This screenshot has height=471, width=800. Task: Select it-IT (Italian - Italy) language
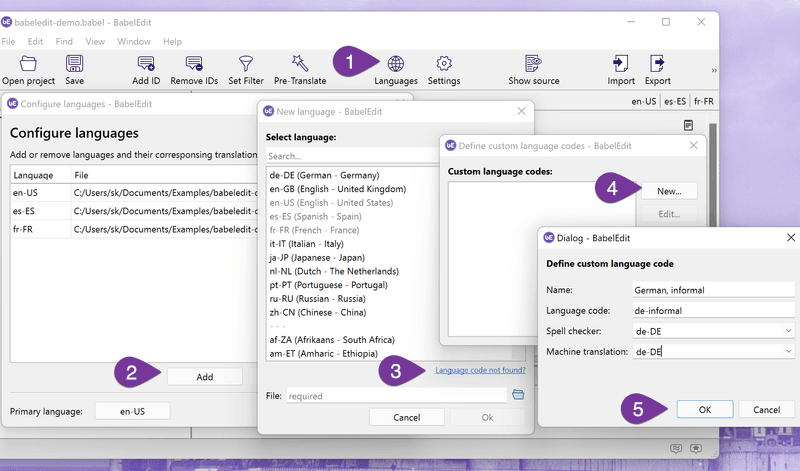coord(307,244)
